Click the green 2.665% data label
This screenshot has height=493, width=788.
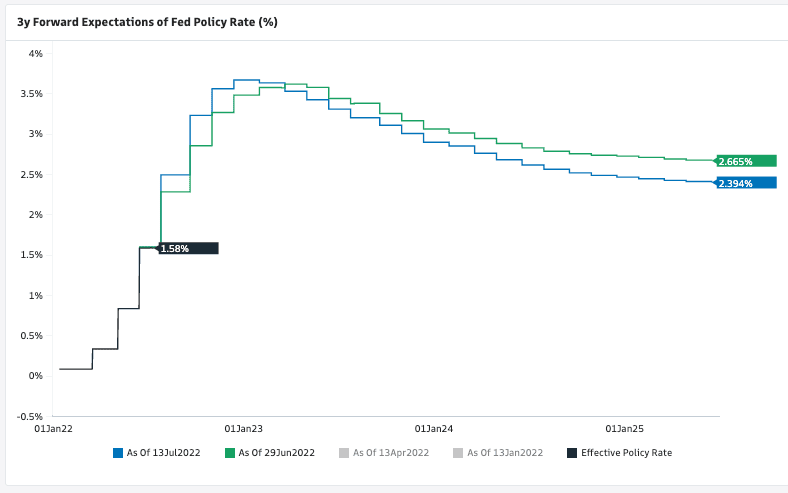(x=746, y=161)
